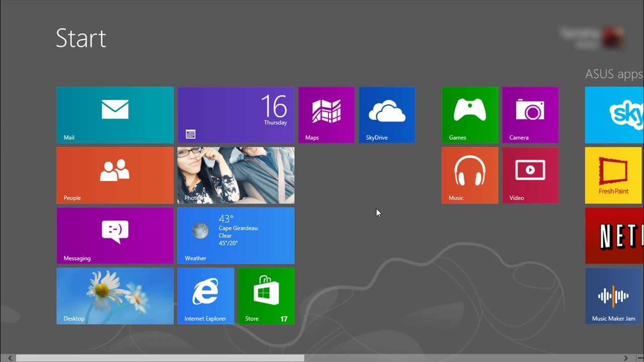The width and height of the screenshot is (644, 362).
Task: Open the Music Maker Jam tile
Action: [x=614, y=296]
